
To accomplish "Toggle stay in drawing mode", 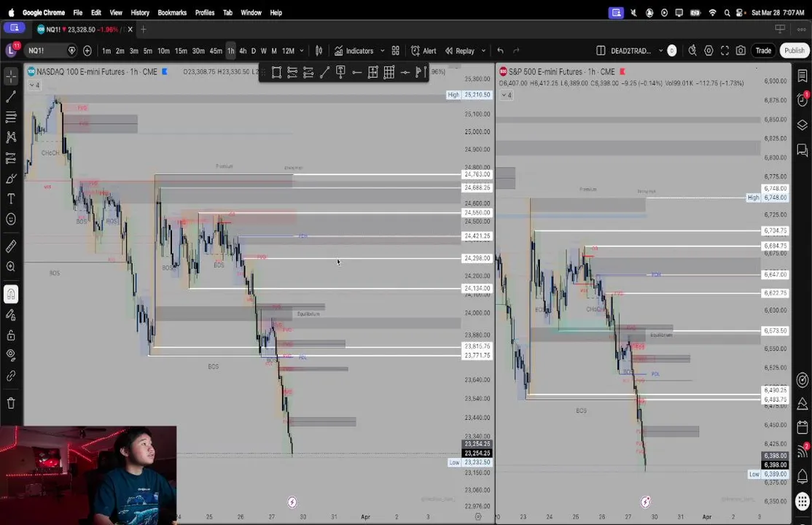I will (11, 314).
